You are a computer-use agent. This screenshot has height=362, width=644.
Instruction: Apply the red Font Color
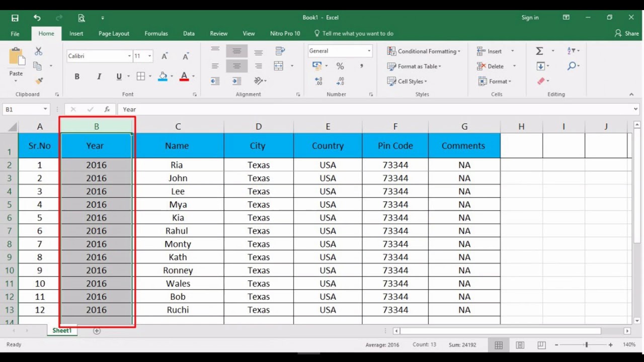pos(184,76)
